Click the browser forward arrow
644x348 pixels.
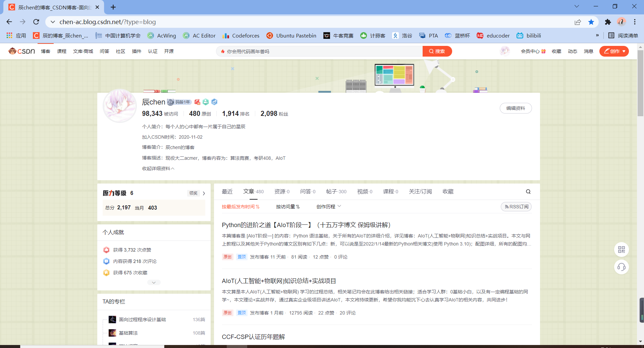[22, 22]
